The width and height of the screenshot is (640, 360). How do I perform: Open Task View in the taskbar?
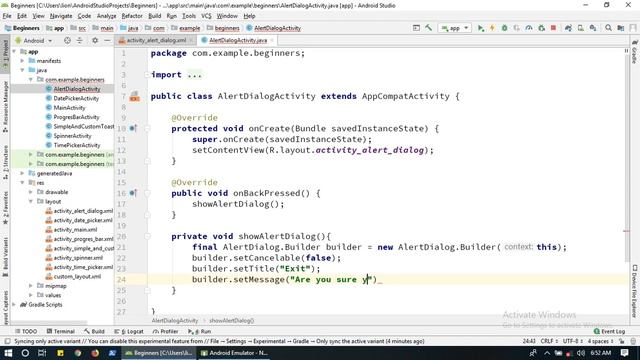[x=42, y=353]
